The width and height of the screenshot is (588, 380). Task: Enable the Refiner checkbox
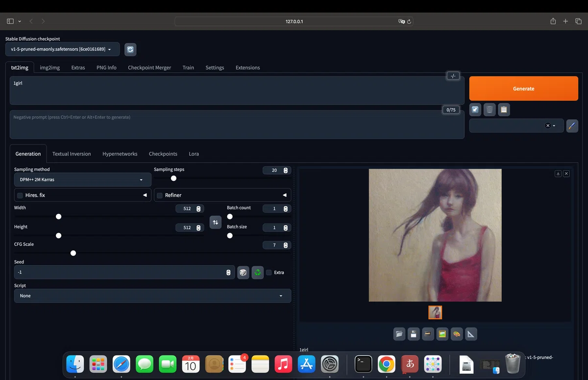[x=160, y=195]
